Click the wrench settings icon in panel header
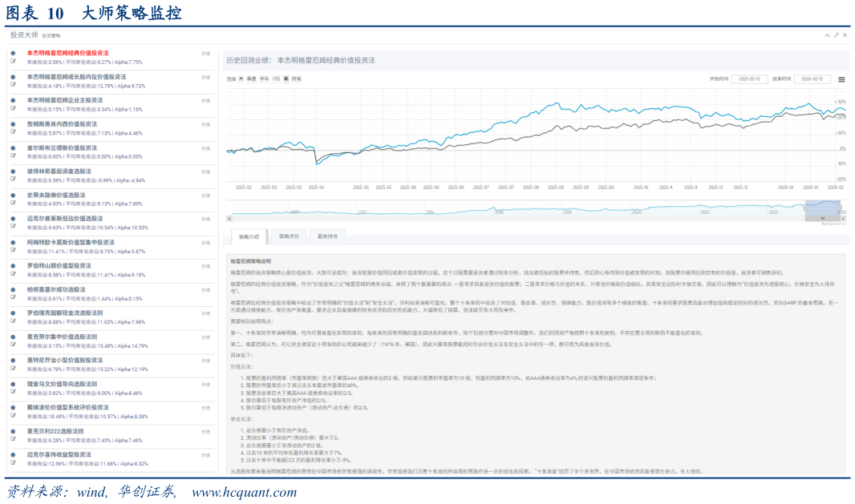855x504 pixels. click(836, 36)
